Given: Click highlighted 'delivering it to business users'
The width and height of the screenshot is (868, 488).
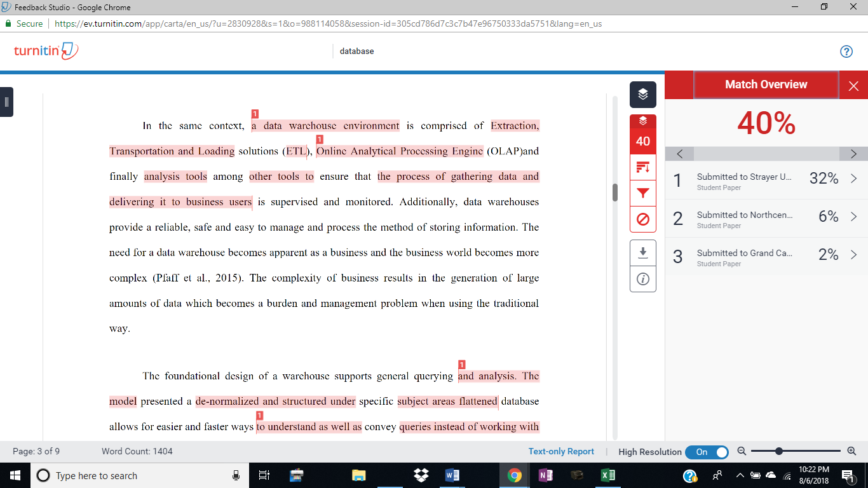Looking at the screenshot, I should tap(180, 202).
